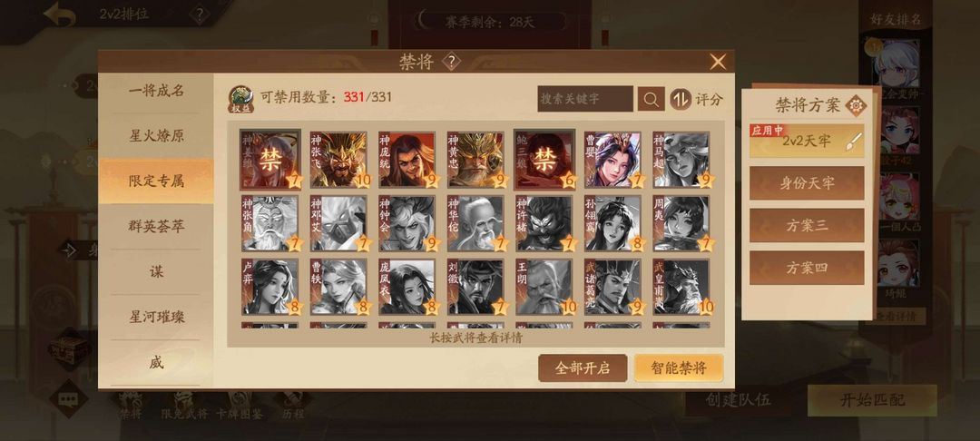Click the 全部开启 button
Image resolution: width=980 pixels, height=441 pixels.
(583, 367)
